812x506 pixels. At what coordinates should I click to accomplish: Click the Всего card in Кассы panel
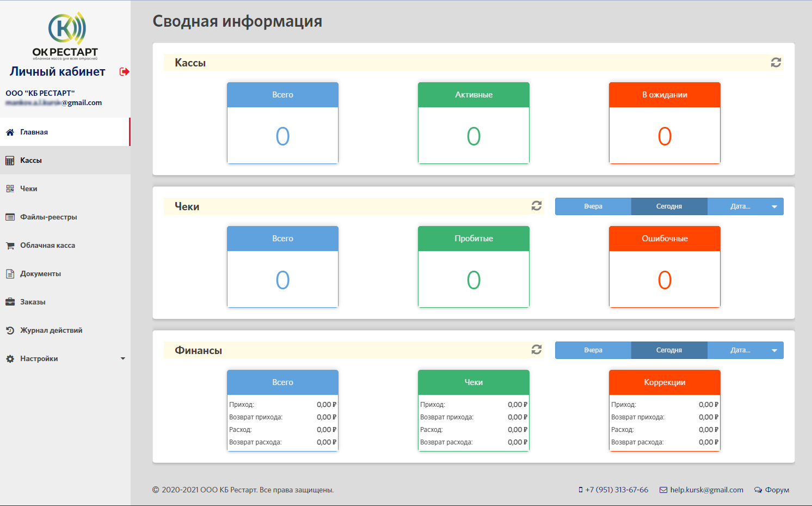(x=282, y=123)
